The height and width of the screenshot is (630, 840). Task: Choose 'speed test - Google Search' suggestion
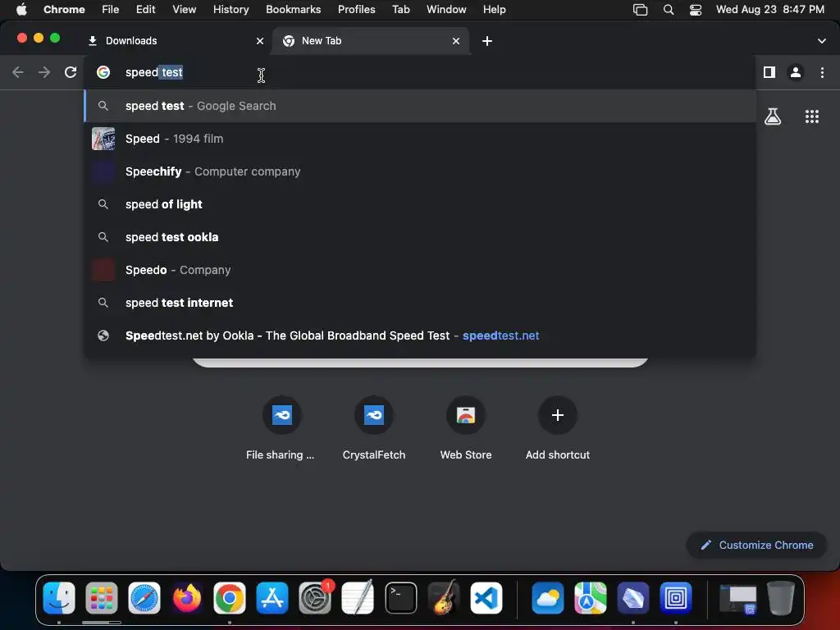tap(420, 106)
